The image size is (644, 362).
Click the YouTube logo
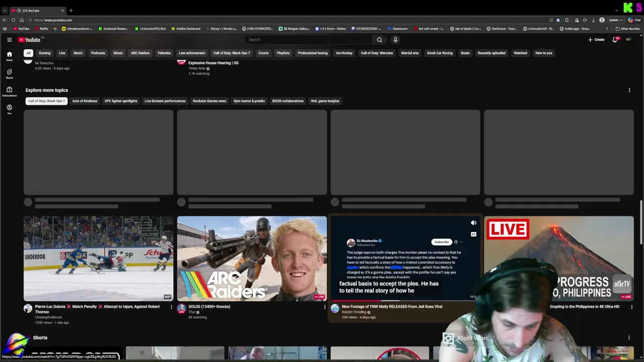coord(30,40)
